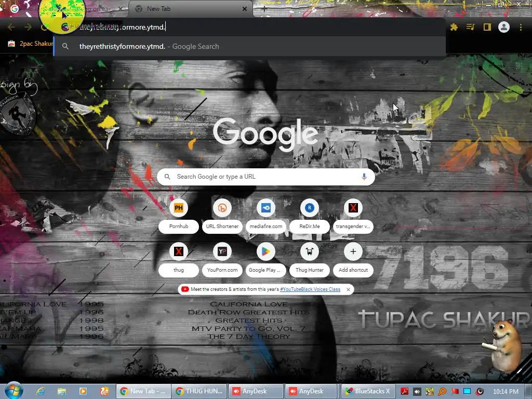532x399 pixels.
Task: Go back with the back arrow
Action: click(11, 27)
